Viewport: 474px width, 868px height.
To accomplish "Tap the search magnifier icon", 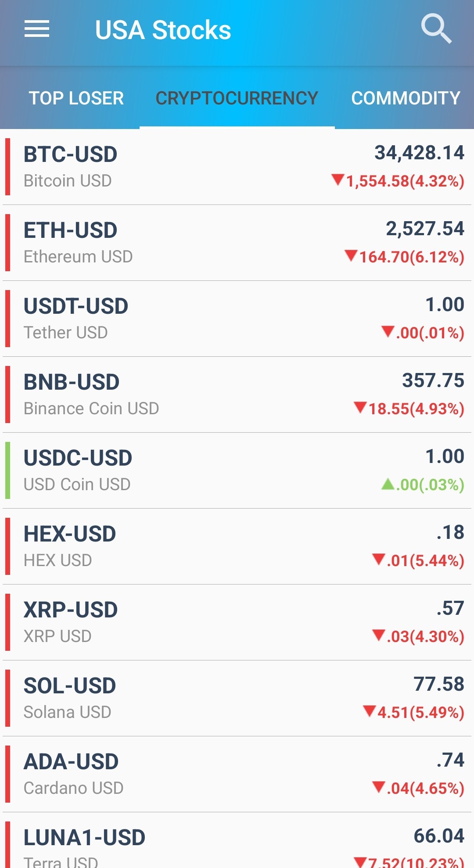I will (x=436, y=29).
